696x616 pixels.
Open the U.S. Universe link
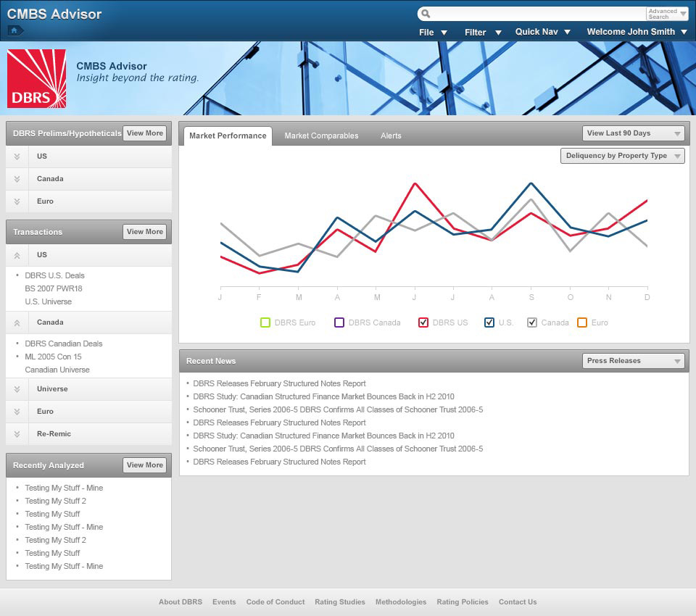point(49,301)
